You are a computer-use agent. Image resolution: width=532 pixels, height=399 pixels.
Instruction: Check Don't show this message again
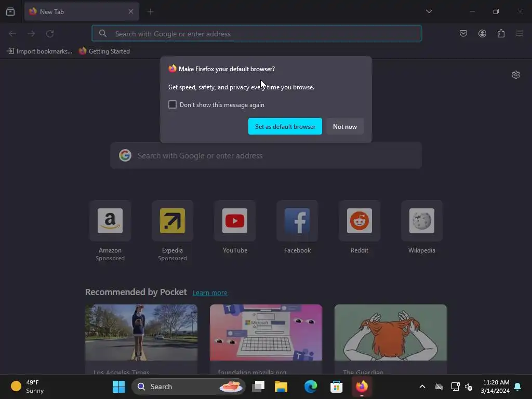[172, 104]
